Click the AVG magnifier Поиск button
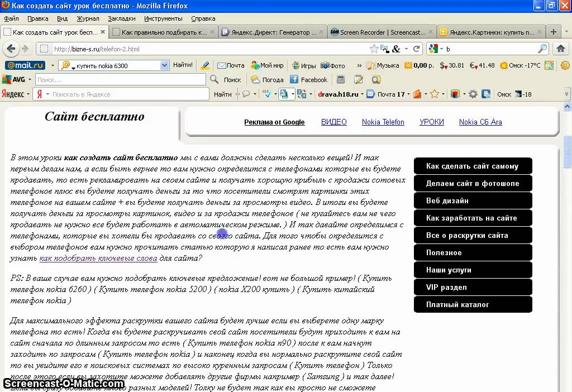Image resolution: width=572 pixels, height=392 pixels. point(226,79)
